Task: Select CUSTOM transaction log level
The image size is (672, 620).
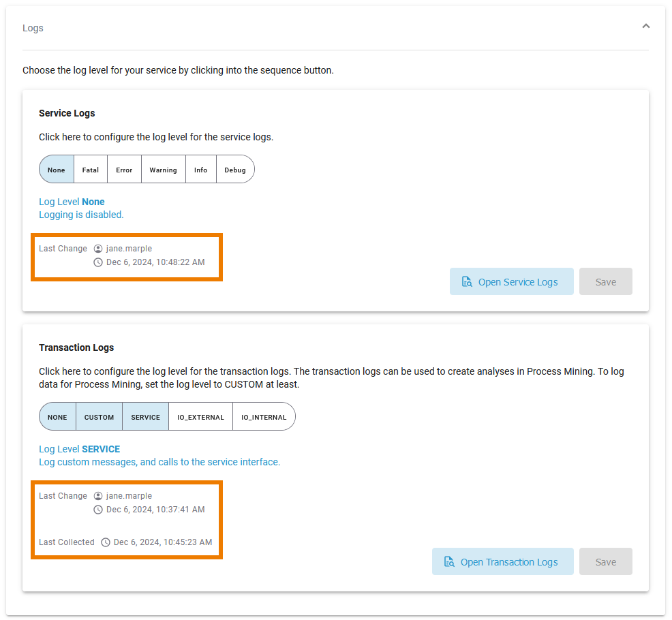Action: [x=99, y=417]
